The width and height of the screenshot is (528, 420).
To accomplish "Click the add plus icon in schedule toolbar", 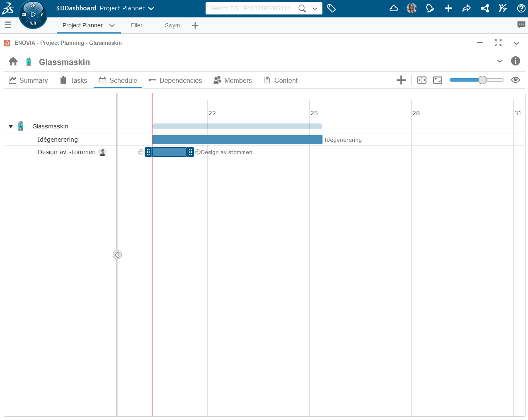I will point(401,80).
